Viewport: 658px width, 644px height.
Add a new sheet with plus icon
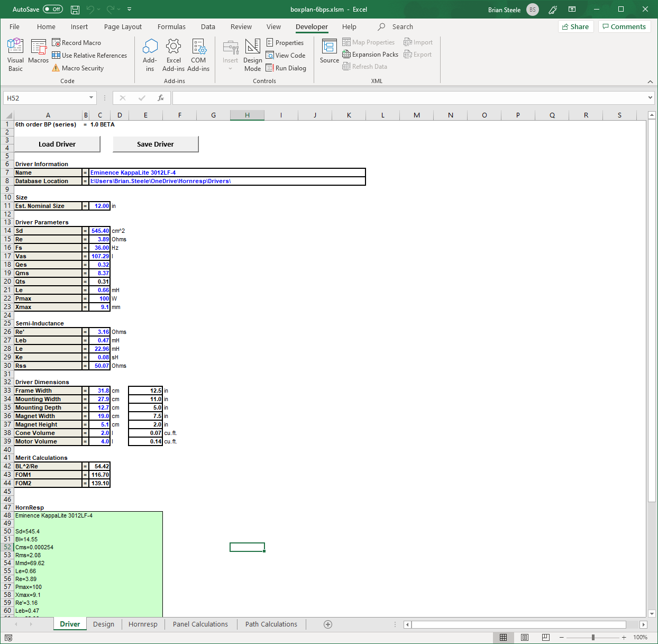(x=328, y=624)
